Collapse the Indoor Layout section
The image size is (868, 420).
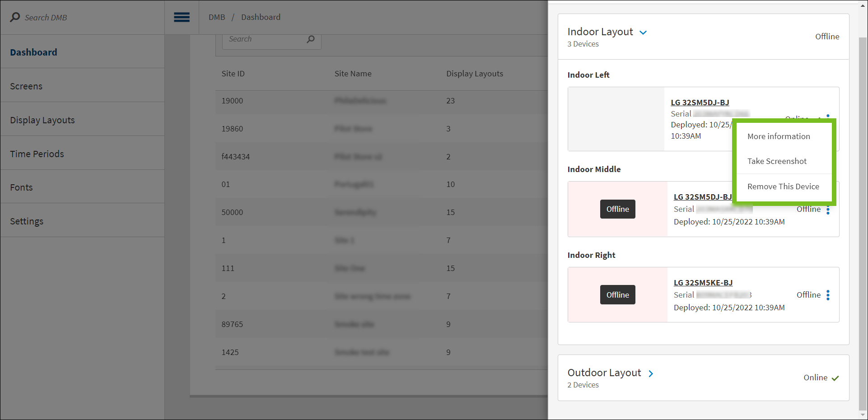coord(644,33)
